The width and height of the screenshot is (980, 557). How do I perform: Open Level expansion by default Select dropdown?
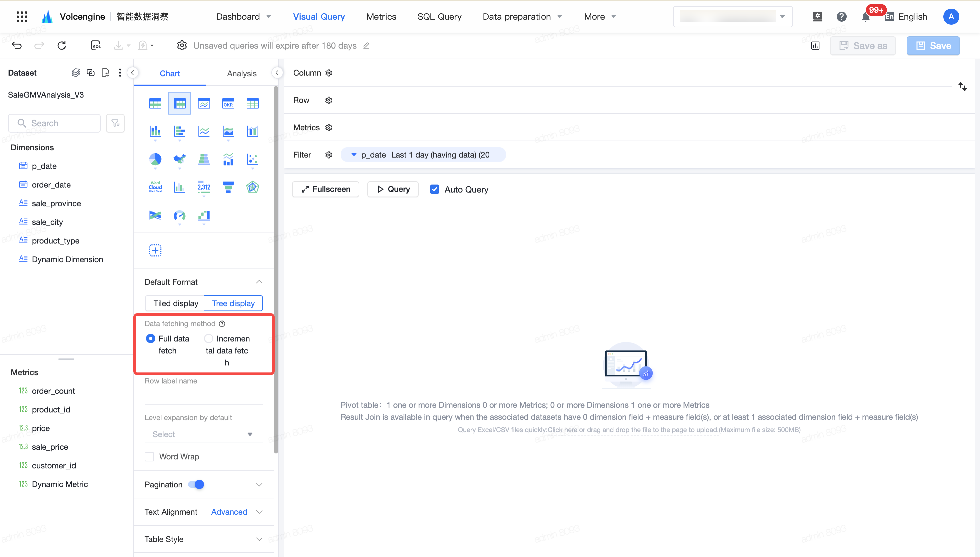[204, 434]
